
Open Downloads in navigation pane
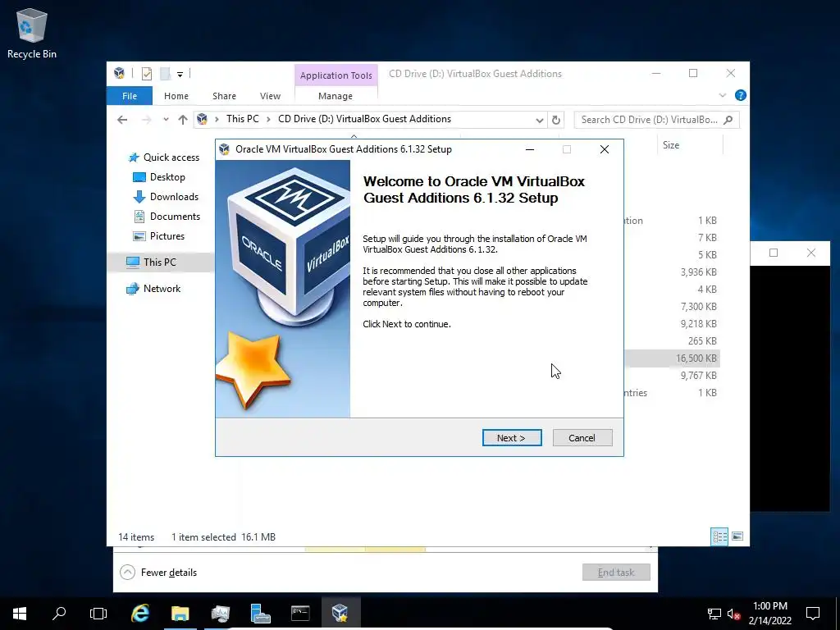pos(166,197)
